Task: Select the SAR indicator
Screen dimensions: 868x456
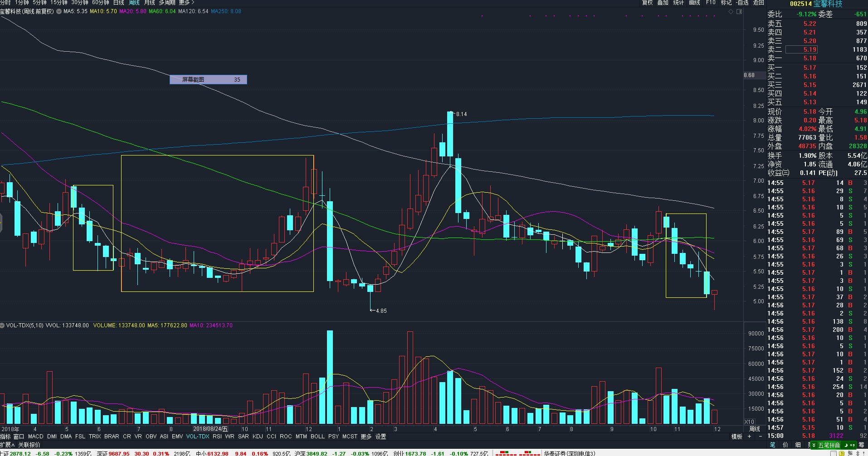Action: [244, 437]
